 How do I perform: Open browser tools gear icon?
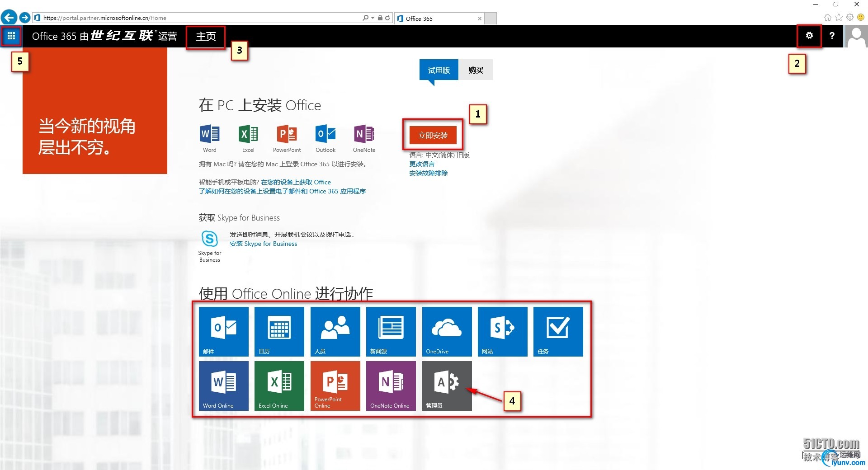tap(850, 18)
